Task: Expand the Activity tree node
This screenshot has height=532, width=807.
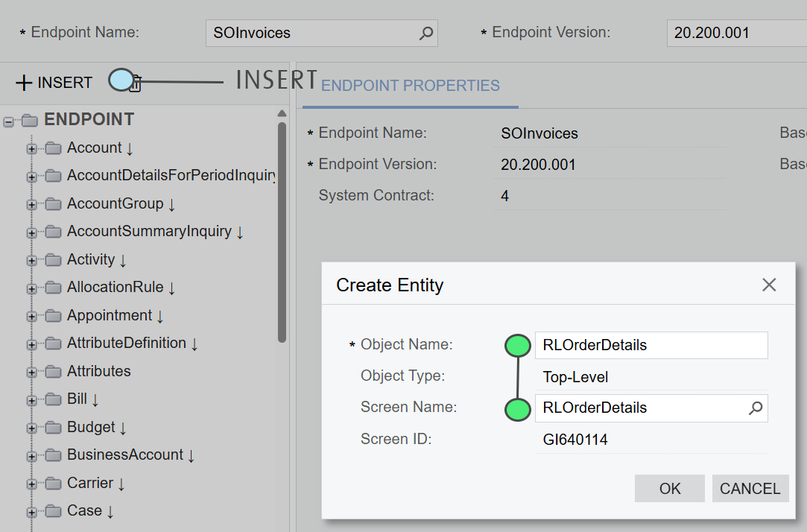Action: 31,261
